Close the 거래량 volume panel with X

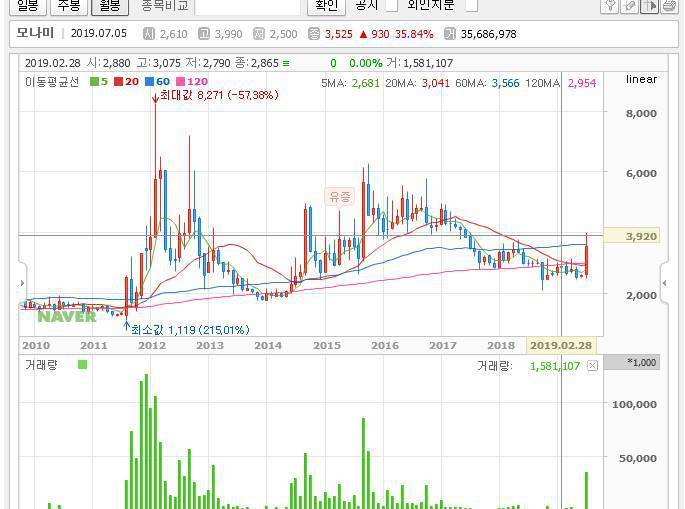coord(592,366)
